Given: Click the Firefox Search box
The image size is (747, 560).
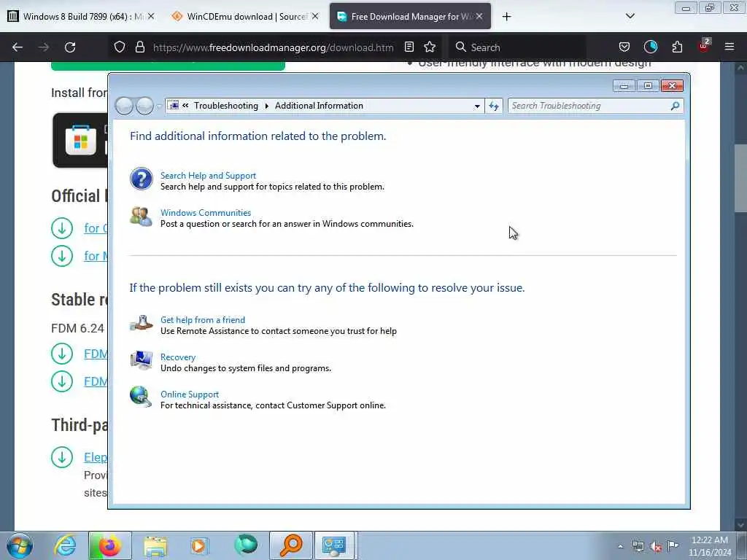Looking at the screenshot, I should tap(519, 47).
